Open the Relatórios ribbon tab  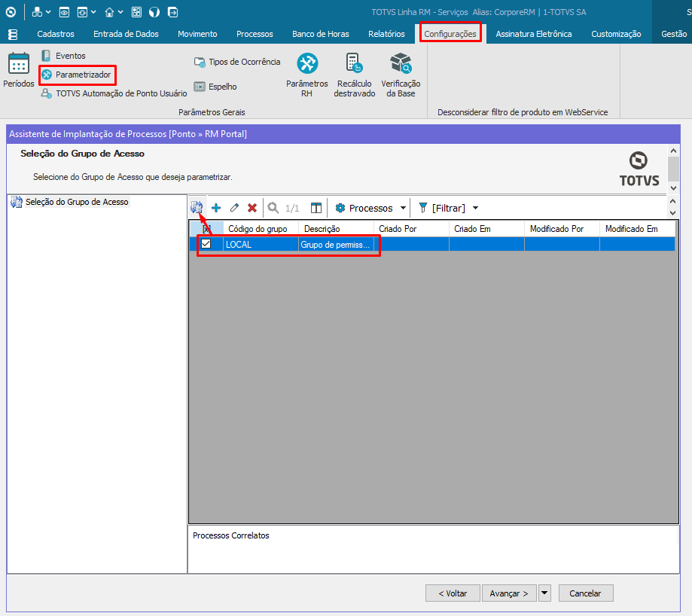386,34
